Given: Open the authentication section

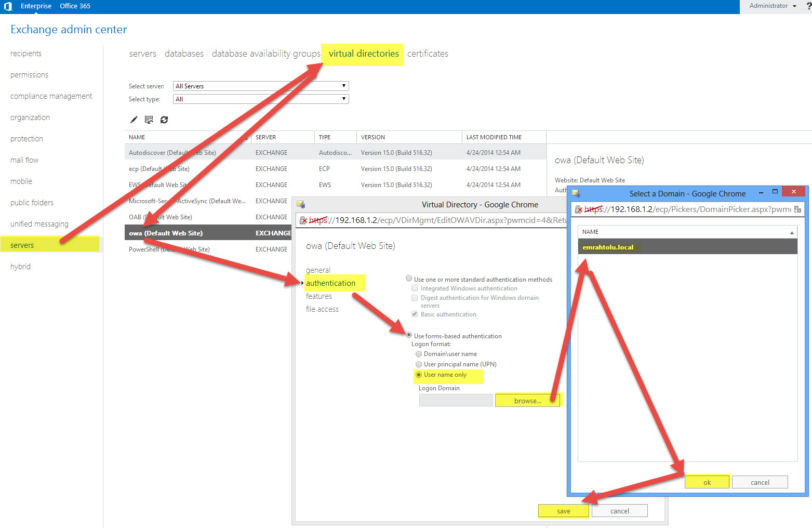Looking at the screenshot, I should point(330,283).
